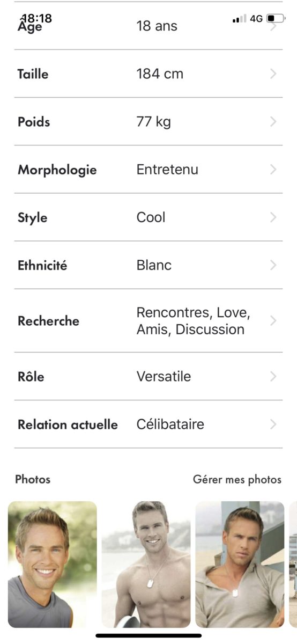Edit the Célibataire relationship value
This screenshot has width=297, height=644.
pyautogui.click(x=170, y=425)
